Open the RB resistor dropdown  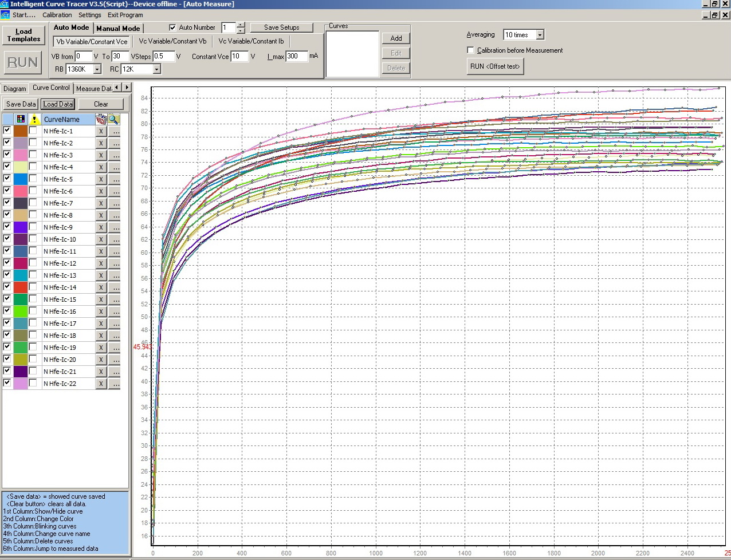(97, 69)
